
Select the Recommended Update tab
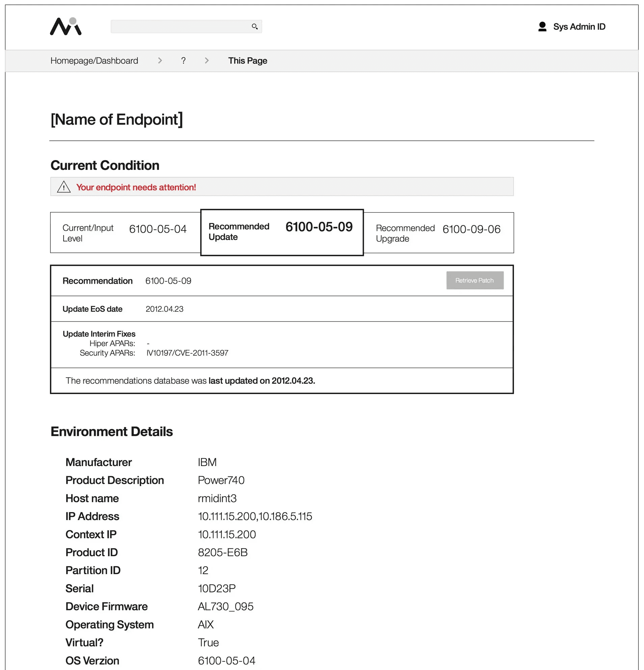(x=282, y=232)
